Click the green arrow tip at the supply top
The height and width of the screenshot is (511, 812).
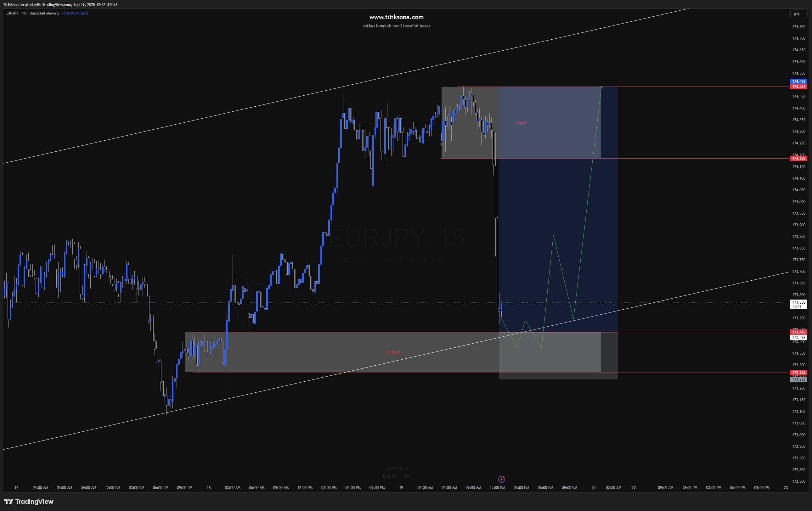(x=601, y=87)
